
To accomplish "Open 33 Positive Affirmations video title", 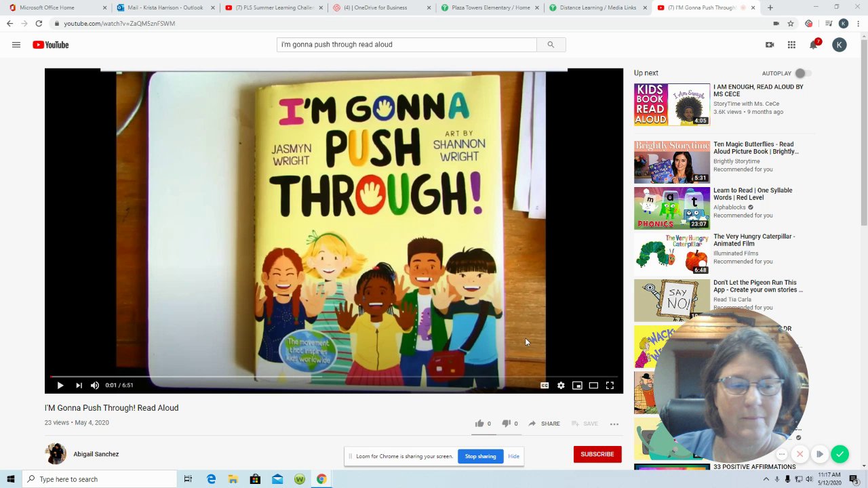I will [755, 467].
